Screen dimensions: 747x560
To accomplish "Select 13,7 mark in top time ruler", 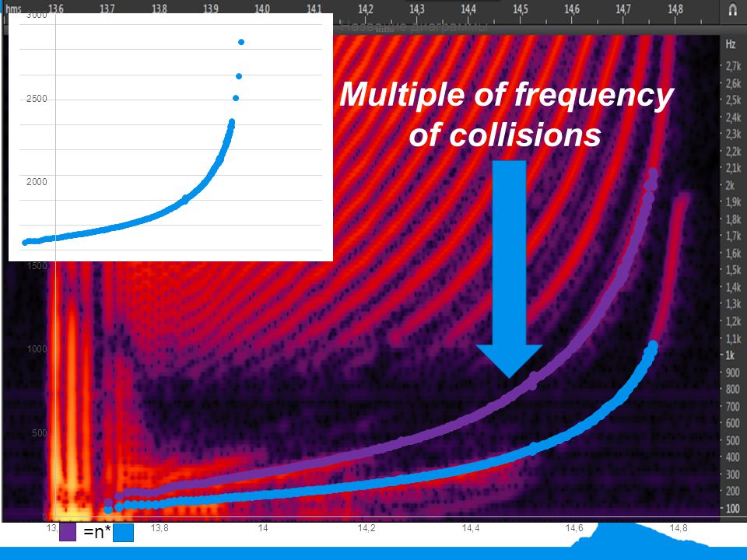I will tap(107, 9).
